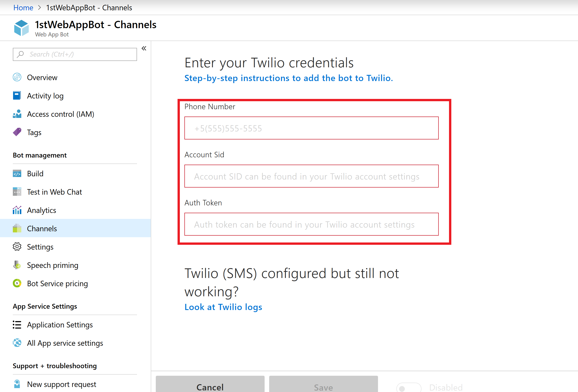Select Build under Bot management

pos(35,174)
